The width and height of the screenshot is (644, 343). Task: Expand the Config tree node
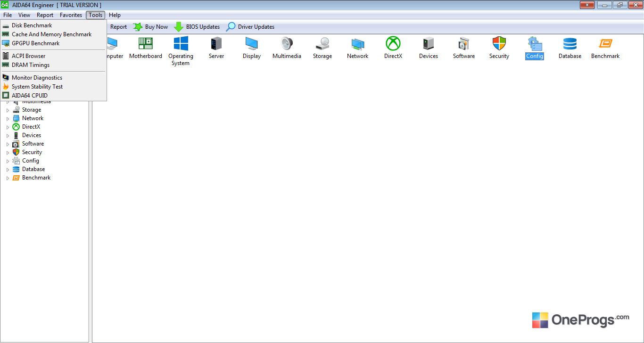(8, 161)
